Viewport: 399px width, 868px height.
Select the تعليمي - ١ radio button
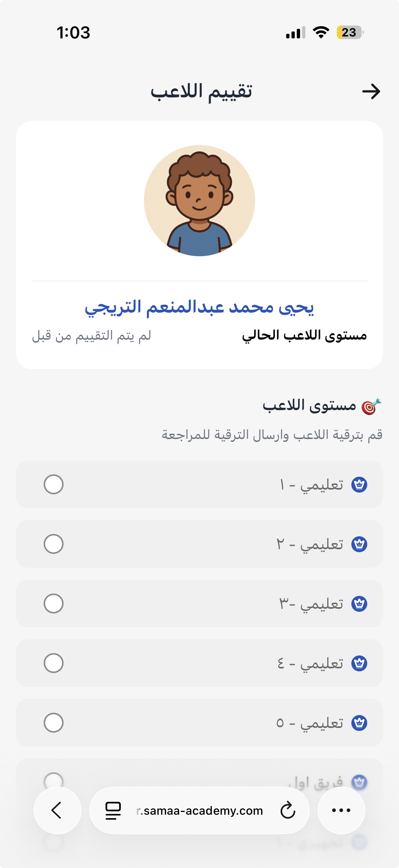[x=54, y=484]
